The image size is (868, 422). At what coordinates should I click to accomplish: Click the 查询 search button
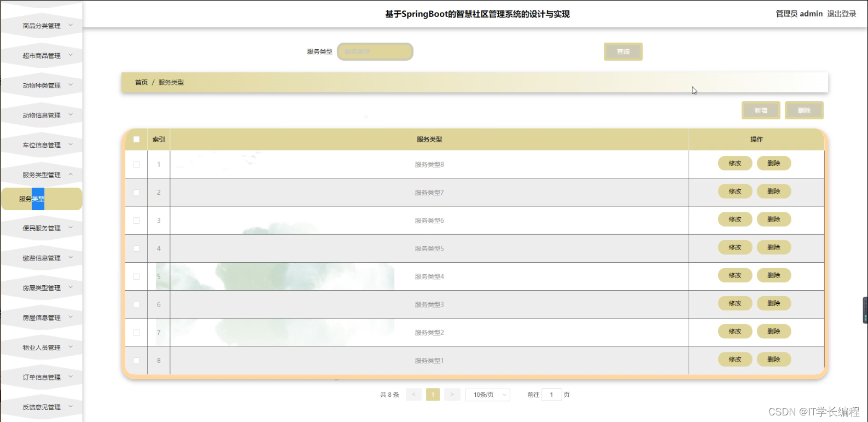623,51
